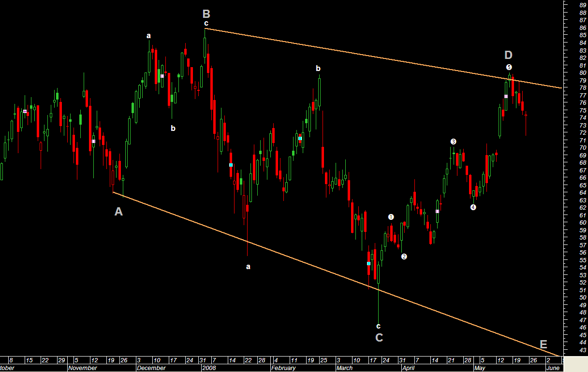Select small label c above wave C
Viewport: 588px width, 372px height.
click(379, 326)
